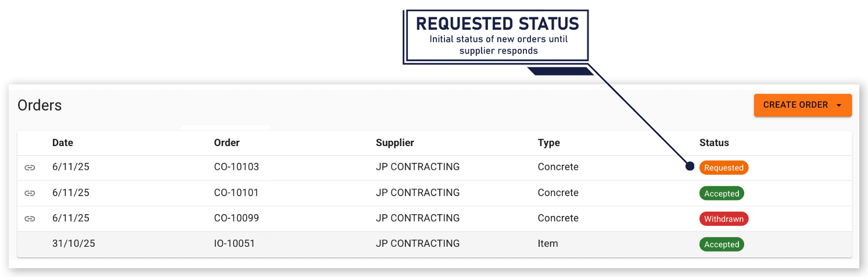Click the Type column header

pyautogui.click(x=548, y=143)
